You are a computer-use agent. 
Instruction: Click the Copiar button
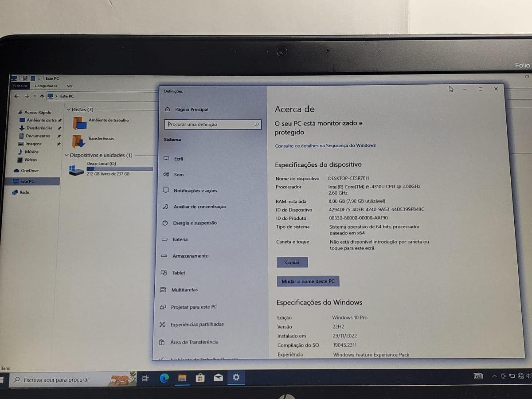pos(292,262)
